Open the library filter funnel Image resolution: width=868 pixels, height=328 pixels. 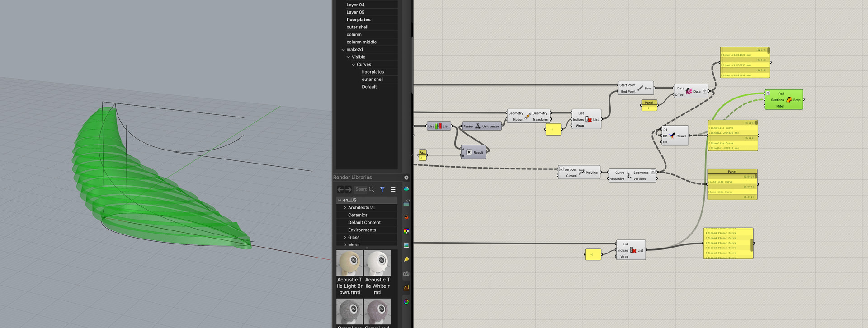coord(382,189)
